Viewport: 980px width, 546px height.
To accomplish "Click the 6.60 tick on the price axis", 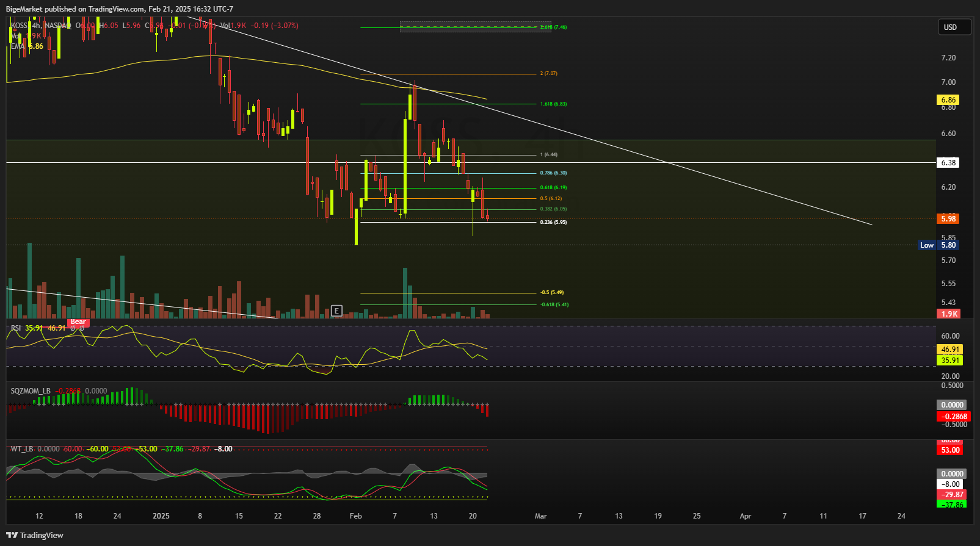I will pyautogui.click(x=948, y=134).
